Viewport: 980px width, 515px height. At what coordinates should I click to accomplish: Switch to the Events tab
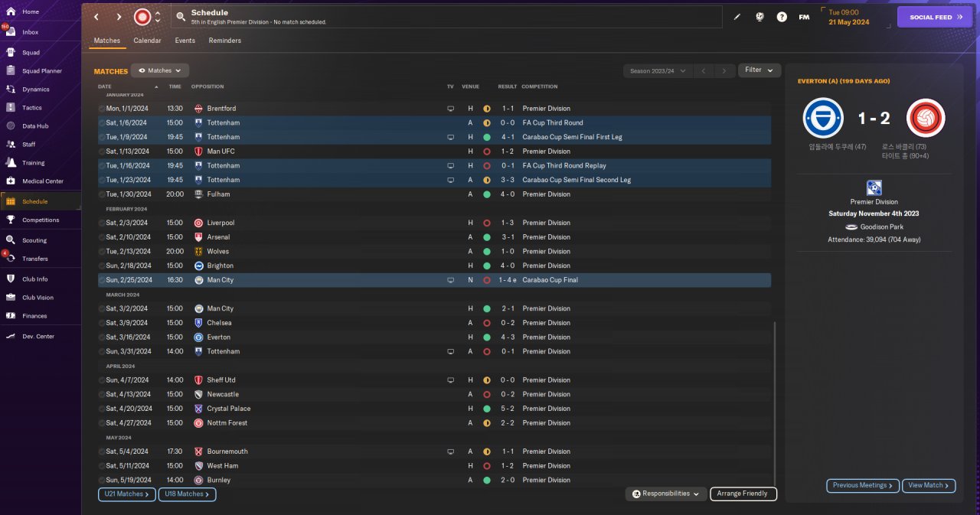point(185,41)
